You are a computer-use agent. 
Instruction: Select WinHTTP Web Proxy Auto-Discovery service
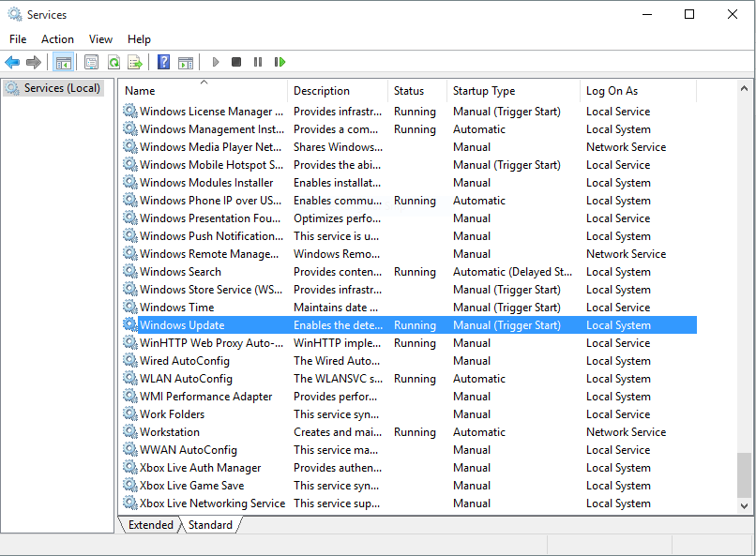click(x=410, y=343)
